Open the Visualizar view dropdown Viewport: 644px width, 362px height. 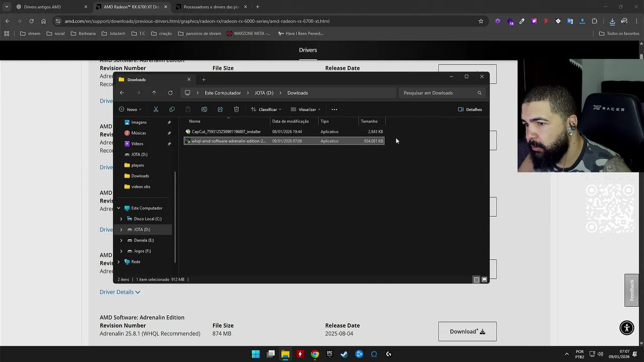(305, 109)
